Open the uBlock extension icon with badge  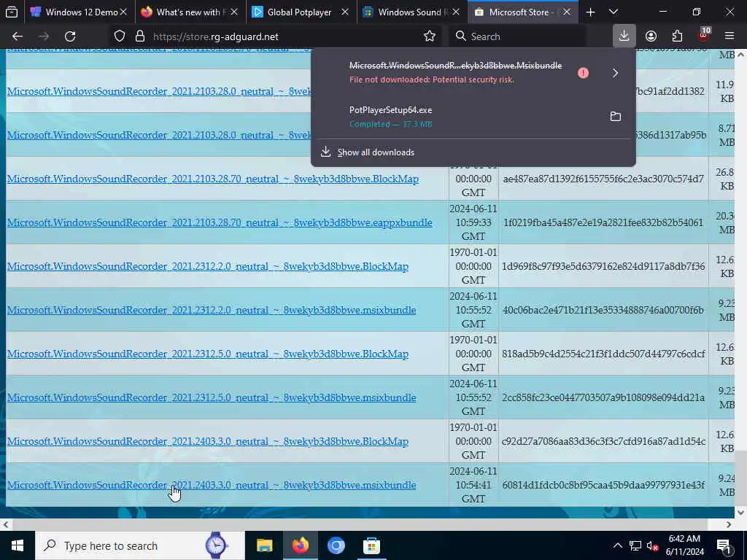click(x=704, y=35)
